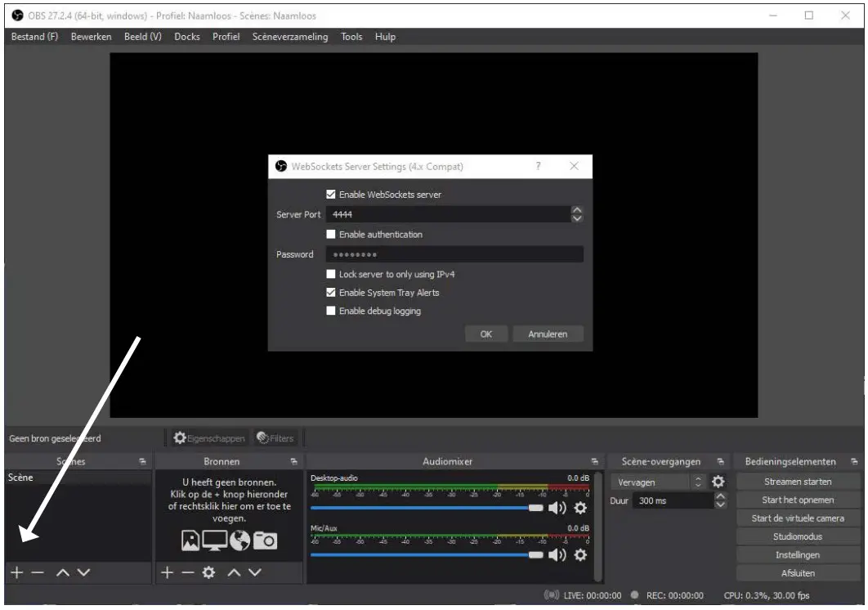Pop out the Scènes dock
Image resolution: width=868 pixels, height=610 pixels.
[142, 461]
